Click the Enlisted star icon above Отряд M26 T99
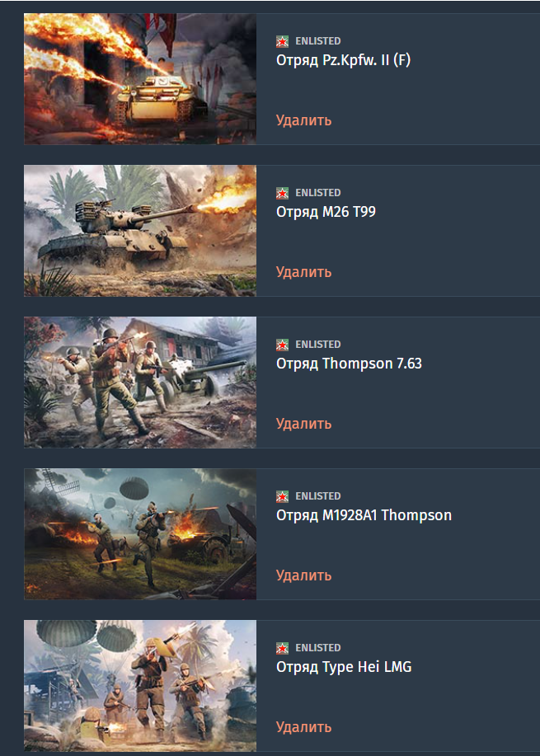The image size is (540, 756). coord(282,194)
